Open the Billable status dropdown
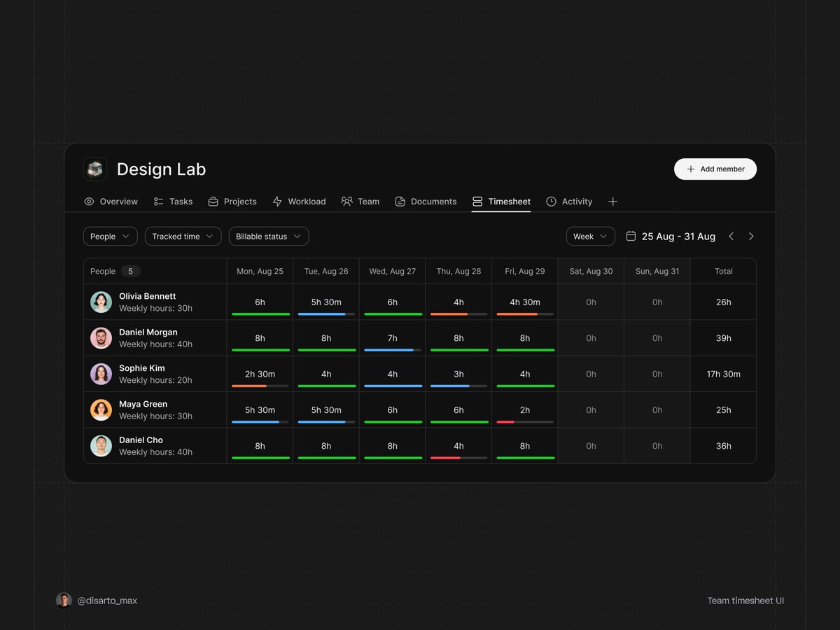840x630 pixels. [268, 236]
